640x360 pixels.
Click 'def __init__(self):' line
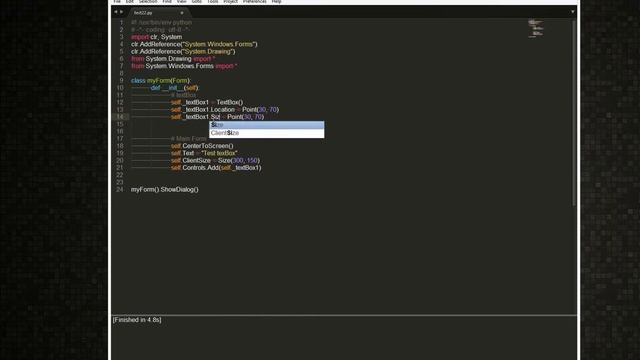[x=174, y=88]
